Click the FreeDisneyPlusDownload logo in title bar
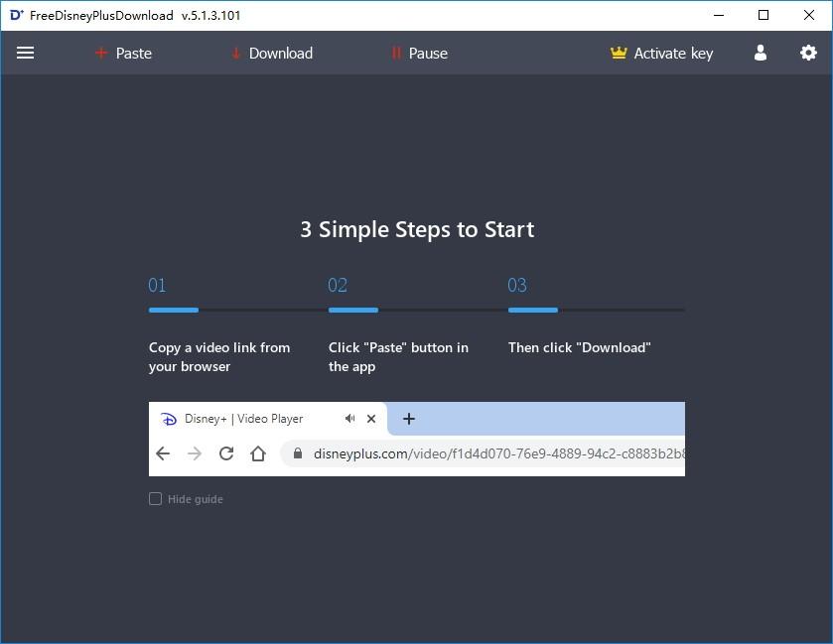Image resolution: width=833 pixels, height=644 pixels. click(17, 16)
